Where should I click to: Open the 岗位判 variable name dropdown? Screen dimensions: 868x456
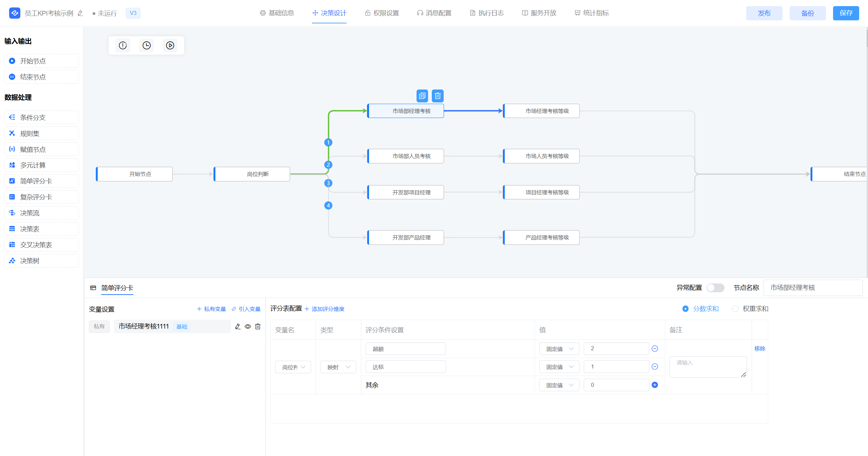pyautogui.click(x=293, y=367)
